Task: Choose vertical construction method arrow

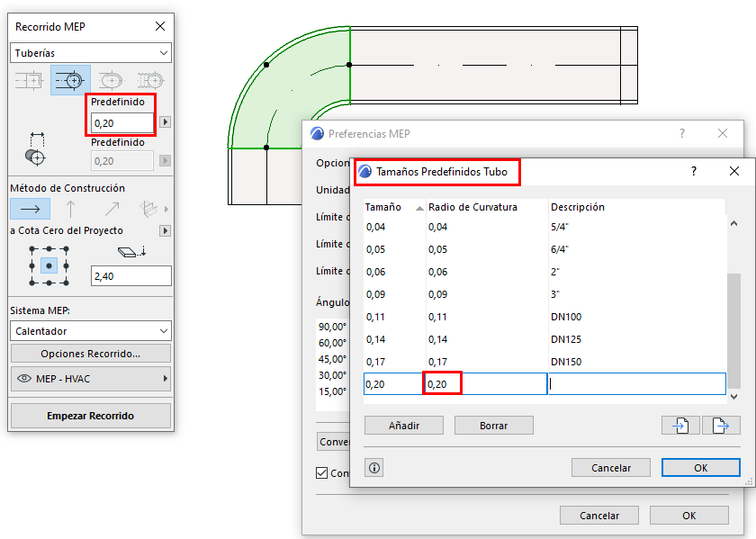Action: [70, 210]
